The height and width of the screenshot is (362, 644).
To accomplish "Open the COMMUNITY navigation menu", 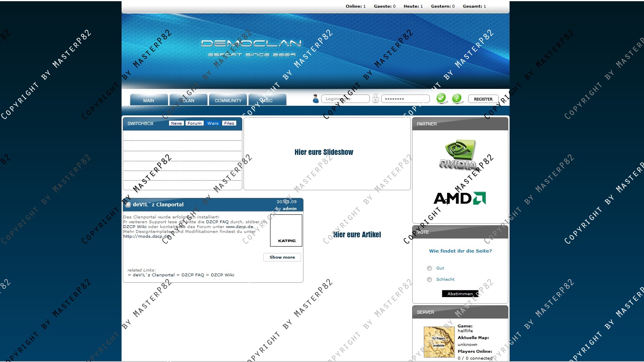I will [228, 100].
